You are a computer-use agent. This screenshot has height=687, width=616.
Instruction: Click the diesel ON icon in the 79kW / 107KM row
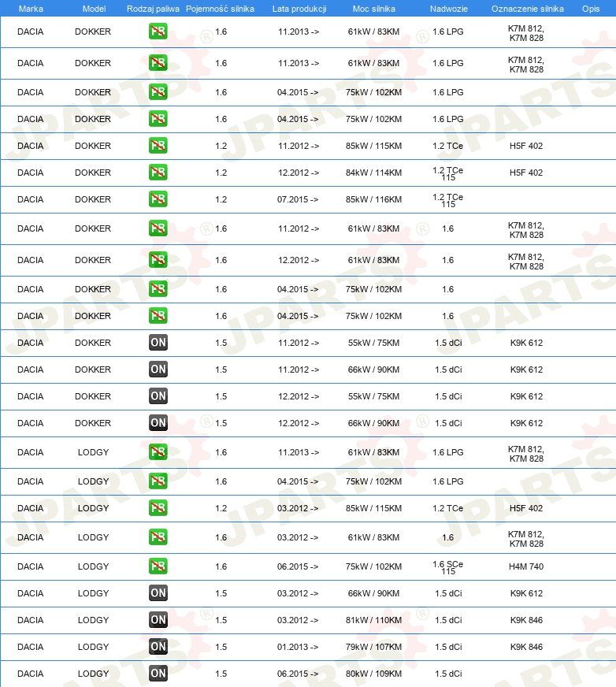158,647
